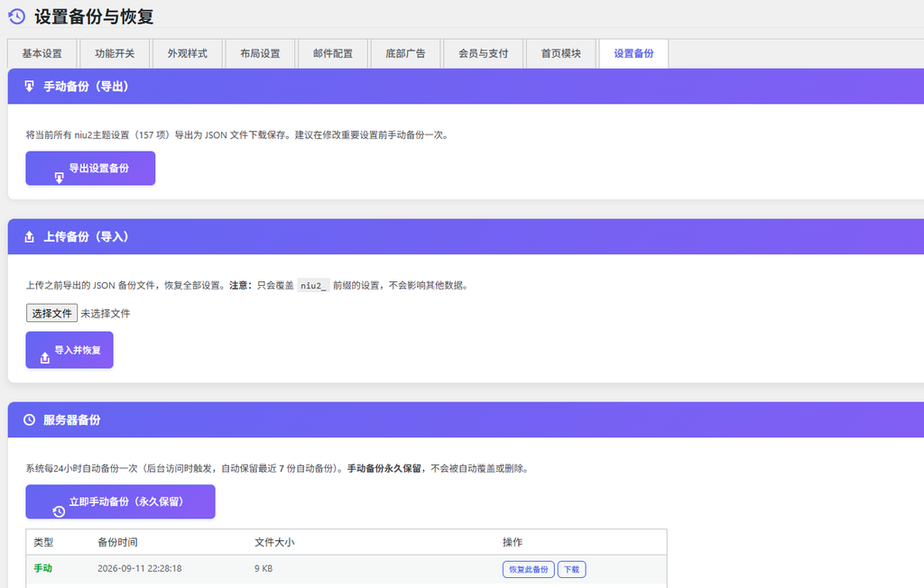
Task: Click the 手动备份（导出） section heading
Action: tap(86, 87)
